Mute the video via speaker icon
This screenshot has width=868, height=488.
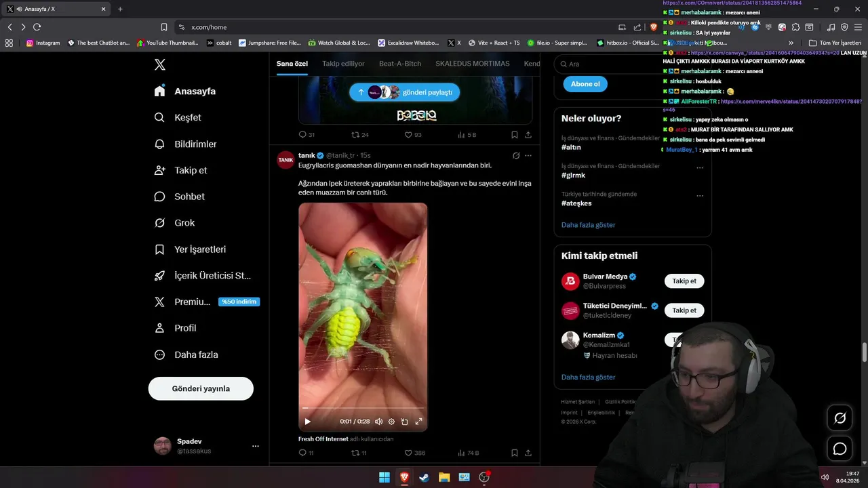pos(378,422)
